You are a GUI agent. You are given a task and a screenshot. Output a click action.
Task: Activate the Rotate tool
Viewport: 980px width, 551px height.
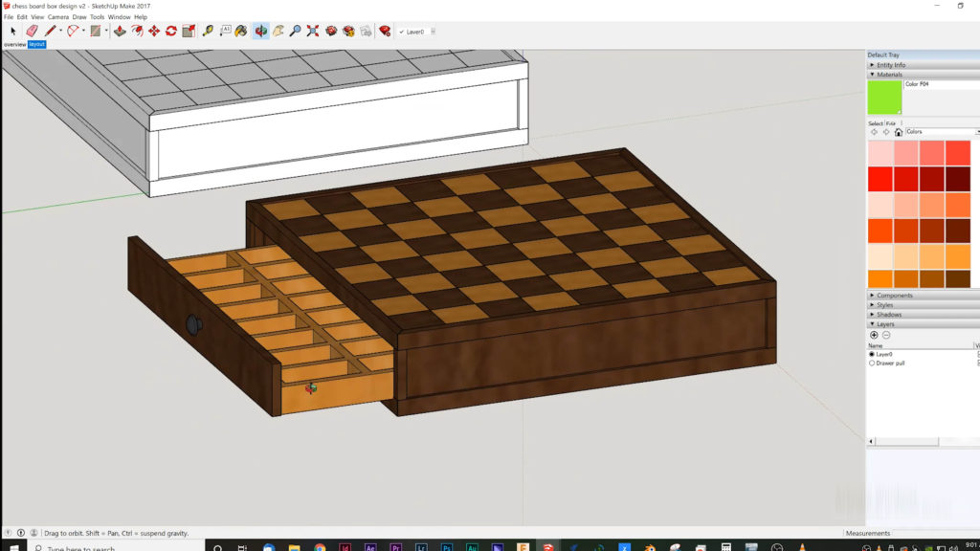[x=171, y=32]
